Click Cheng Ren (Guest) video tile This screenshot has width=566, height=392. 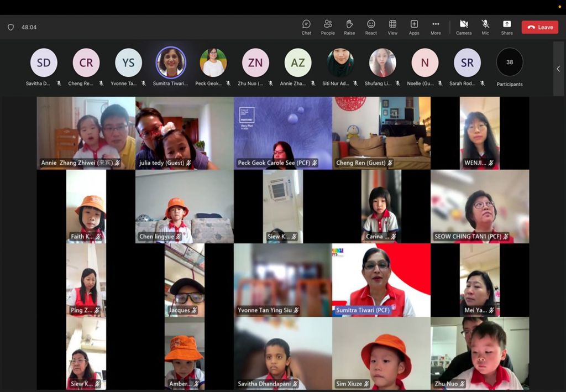381,133
